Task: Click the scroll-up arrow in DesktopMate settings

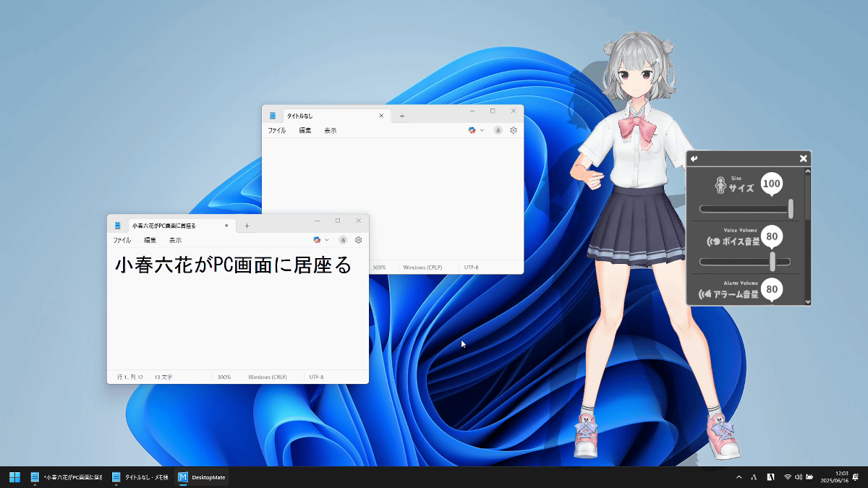Action: coord(808,171)
